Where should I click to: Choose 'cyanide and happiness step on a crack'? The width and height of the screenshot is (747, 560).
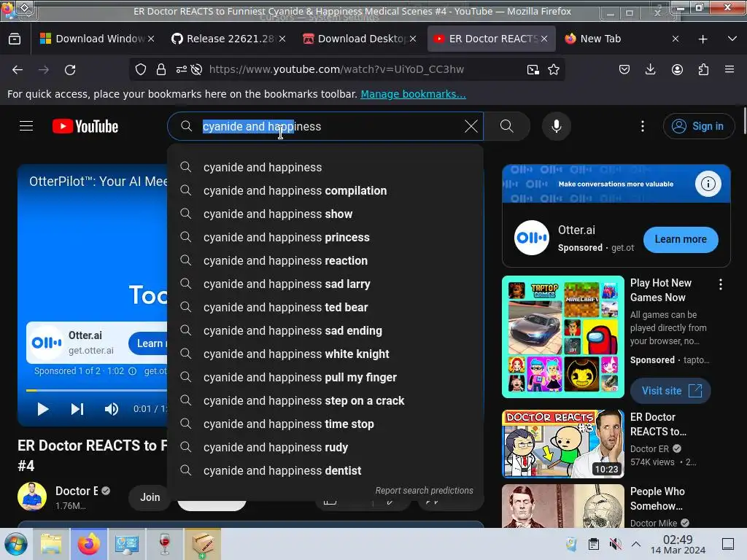tap(325, 400)
